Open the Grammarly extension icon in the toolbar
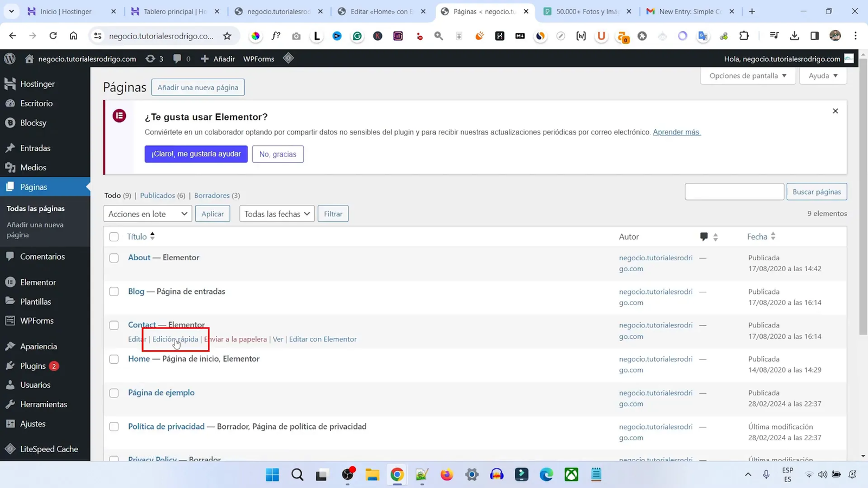868x488 pixels. (357, 36)
